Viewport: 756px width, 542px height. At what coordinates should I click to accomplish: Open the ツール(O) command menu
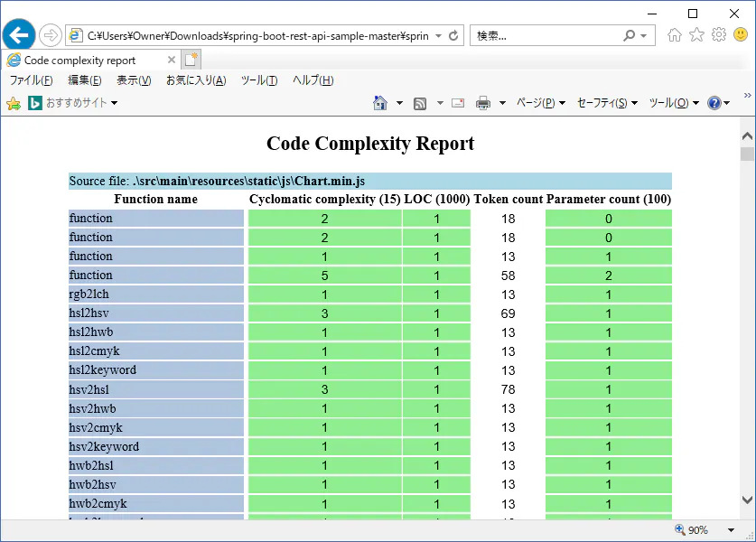(x=674, y=103)
